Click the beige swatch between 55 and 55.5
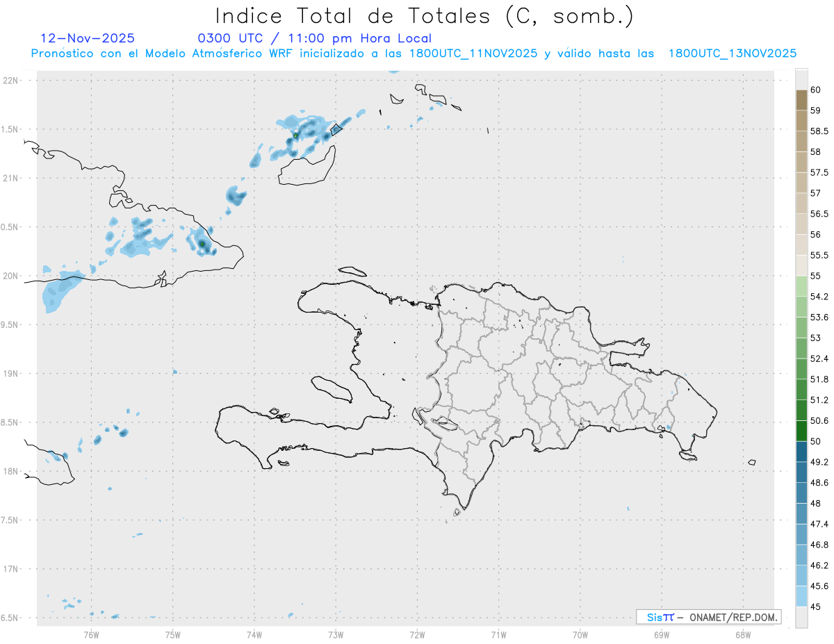Screen dimensions: 834x644 click(x=801, y=265)
